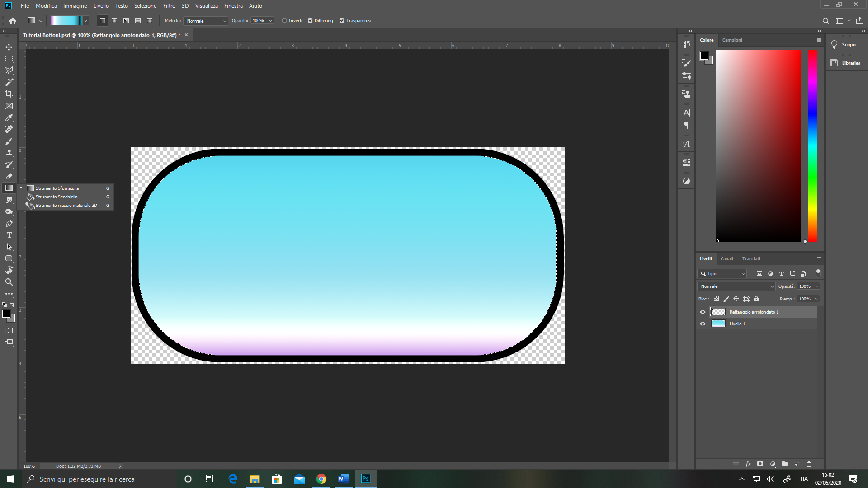Open the Immagine menu
868x488 pixels.
click(75, 6)
